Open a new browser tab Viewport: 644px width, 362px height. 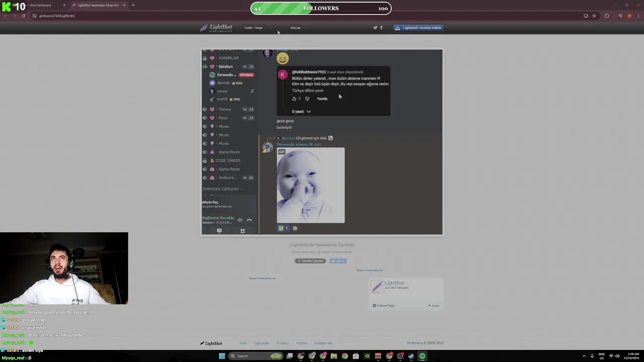133,5
